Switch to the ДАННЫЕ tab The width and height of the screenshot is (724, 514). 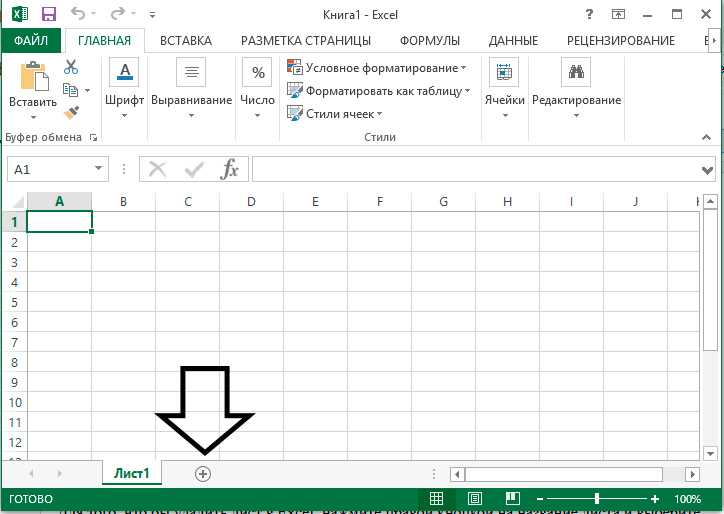pos(513,41)
